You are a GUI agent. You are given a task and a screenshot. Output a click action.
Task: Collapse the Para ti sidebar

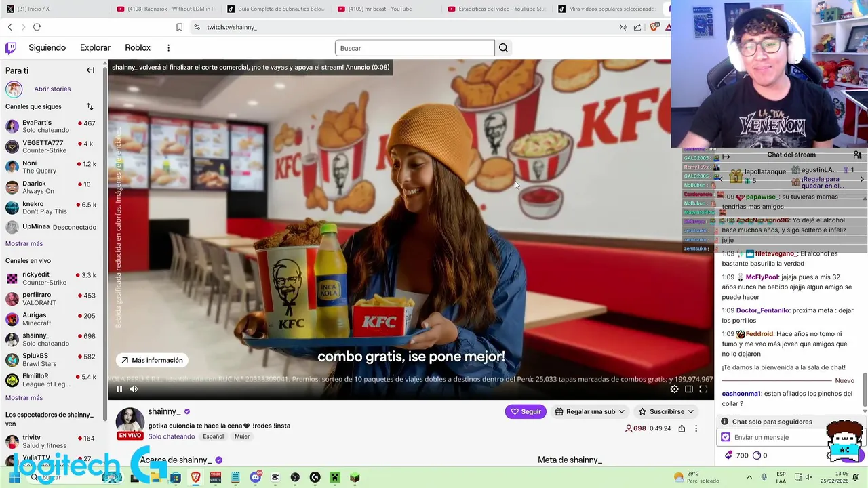90,70
